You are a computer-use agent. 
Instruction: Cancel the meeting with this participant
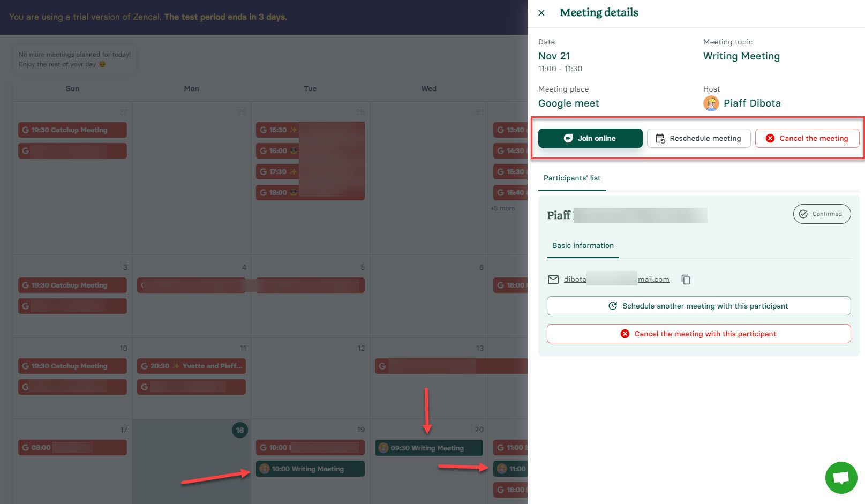coord(698,334)
